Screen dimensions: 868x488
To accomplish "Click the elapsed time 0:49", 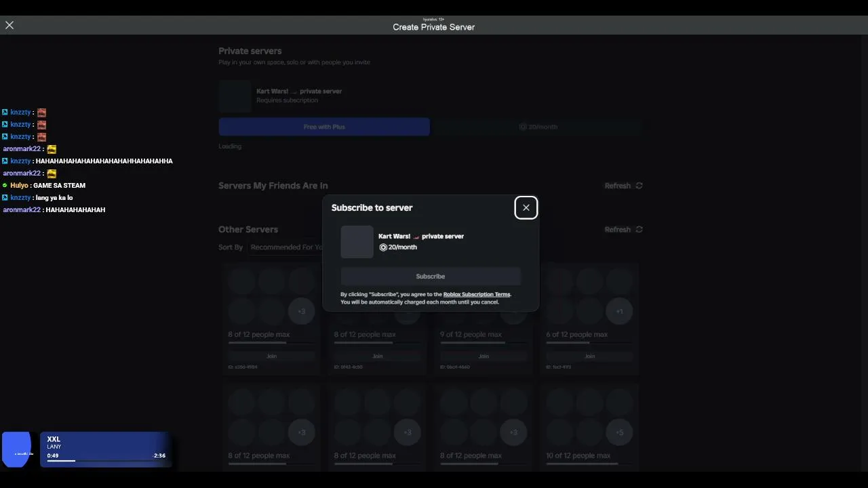I will click(x=53, y=455).
